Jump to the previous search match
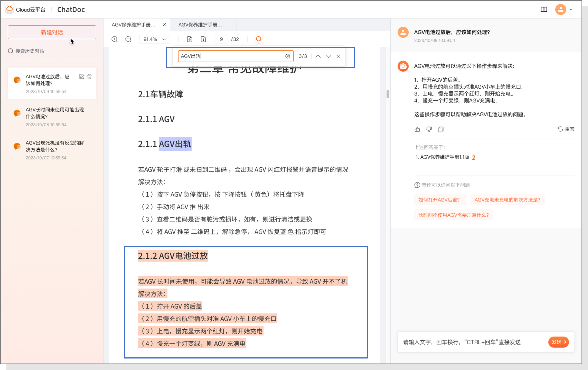Screen dimensions: 588x370 coord(318,56)
